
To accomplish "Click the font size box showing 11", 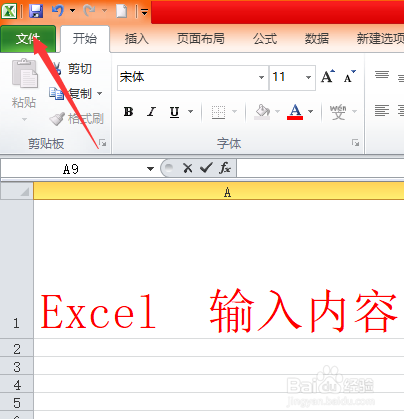I will [287, 78].
